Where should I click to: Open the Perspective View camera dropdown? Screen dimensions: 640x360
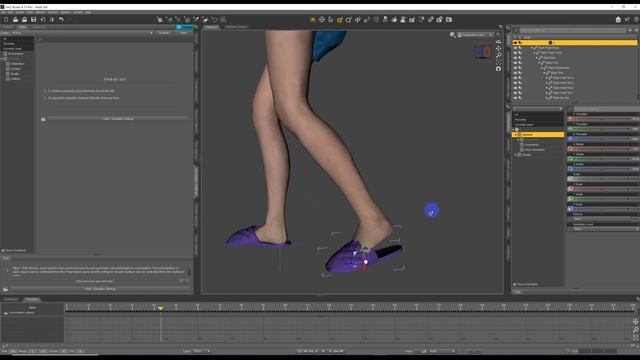pyautogui.click(x=475, y=35)
